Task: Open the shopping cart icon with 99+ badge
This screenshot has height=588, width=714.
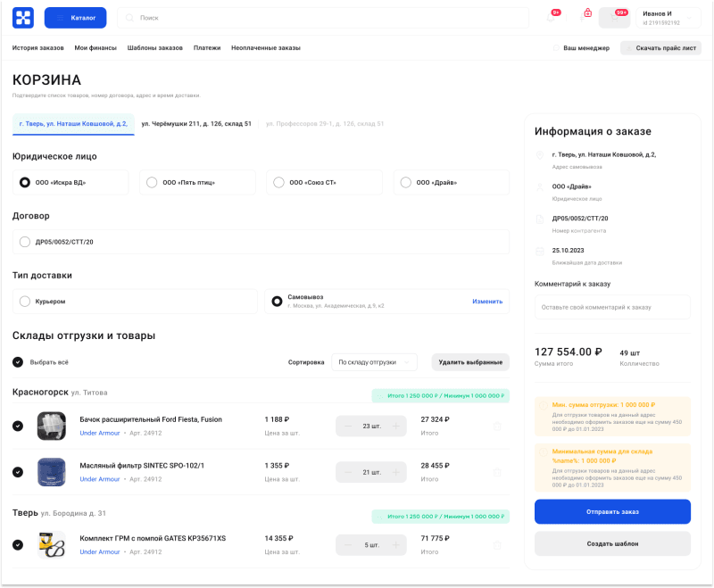Action: tap(614, 17)
